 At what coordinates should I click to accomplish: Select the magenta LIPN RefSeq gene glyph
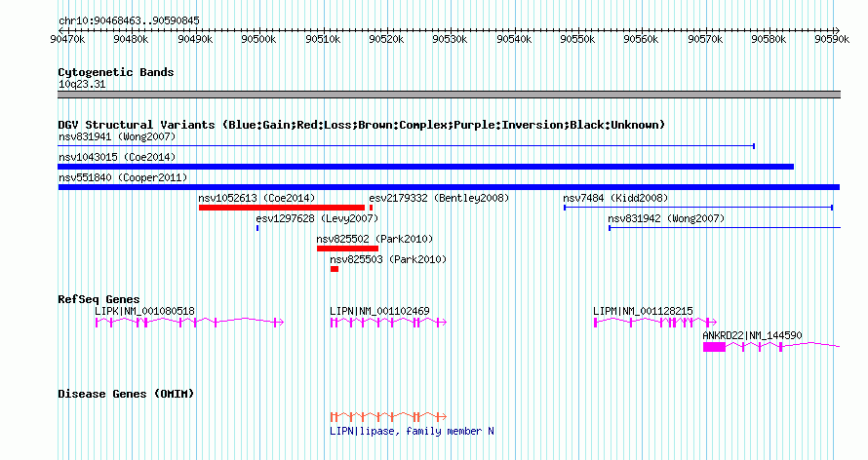tap(388, 323)
